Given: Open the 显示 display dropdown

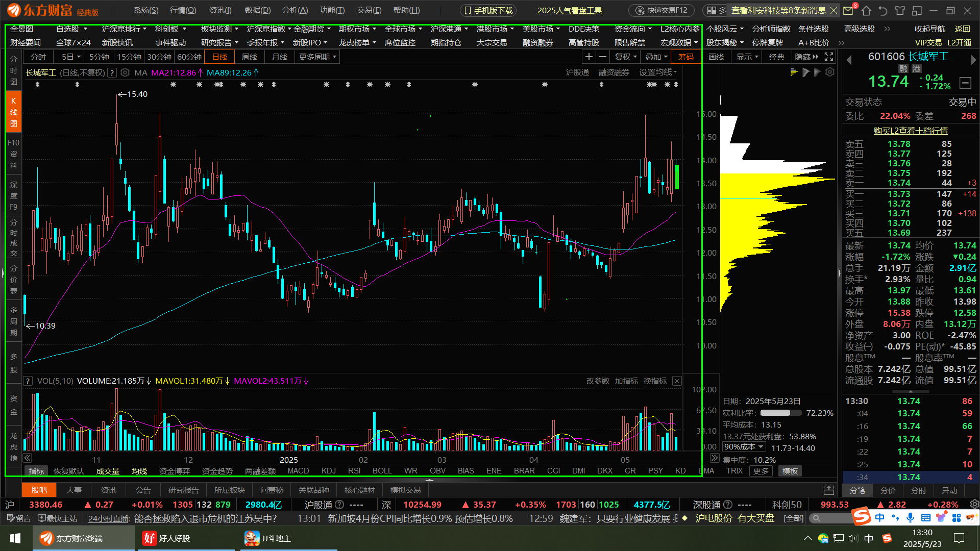Looking at the screenshot, I should [747, 57].
